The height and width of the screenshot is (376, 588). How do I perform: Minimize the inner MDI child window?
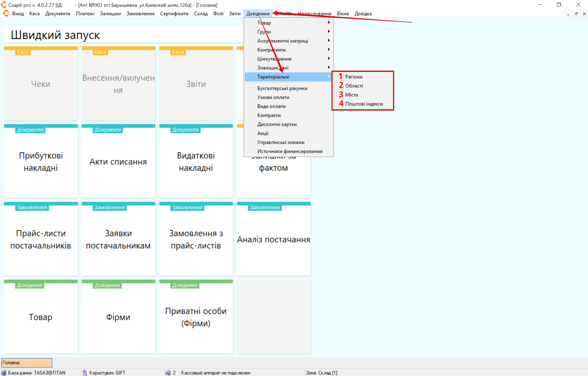point(568,14)
